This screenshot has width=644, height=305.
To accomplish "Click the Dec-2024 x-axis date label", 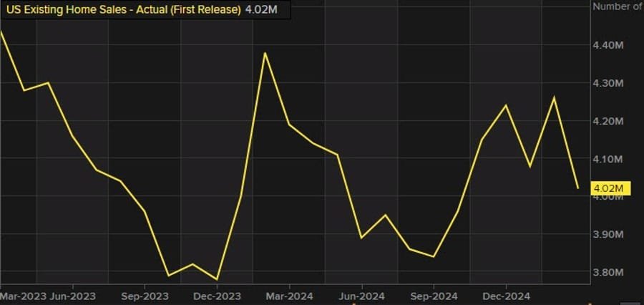I will [x=505, y=294].
